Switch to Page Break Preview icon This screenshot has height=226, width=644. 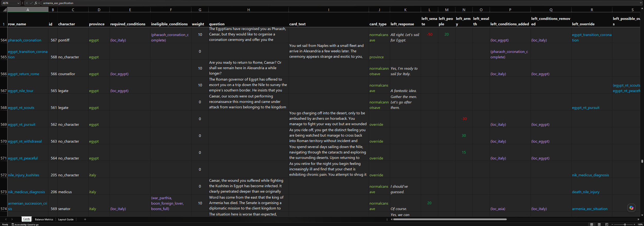(x=607, y=224)
